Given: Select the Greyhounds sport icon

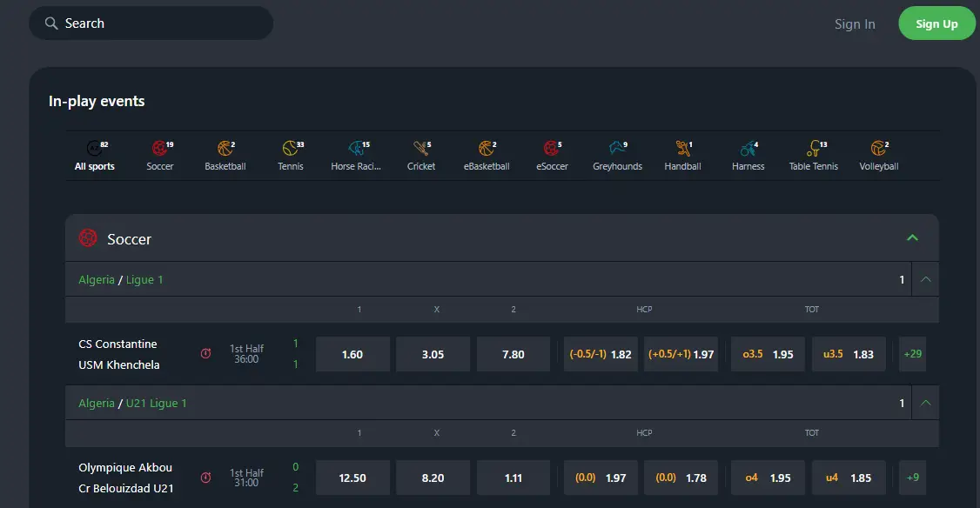Looking at the screenshot, I should 617,149.
